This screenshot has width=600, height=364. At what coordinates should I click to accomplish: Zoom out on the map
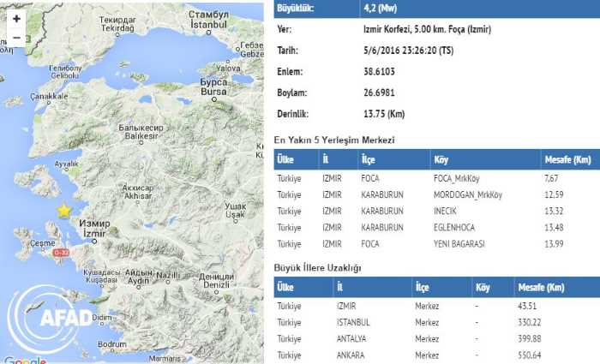pos(16,39)
